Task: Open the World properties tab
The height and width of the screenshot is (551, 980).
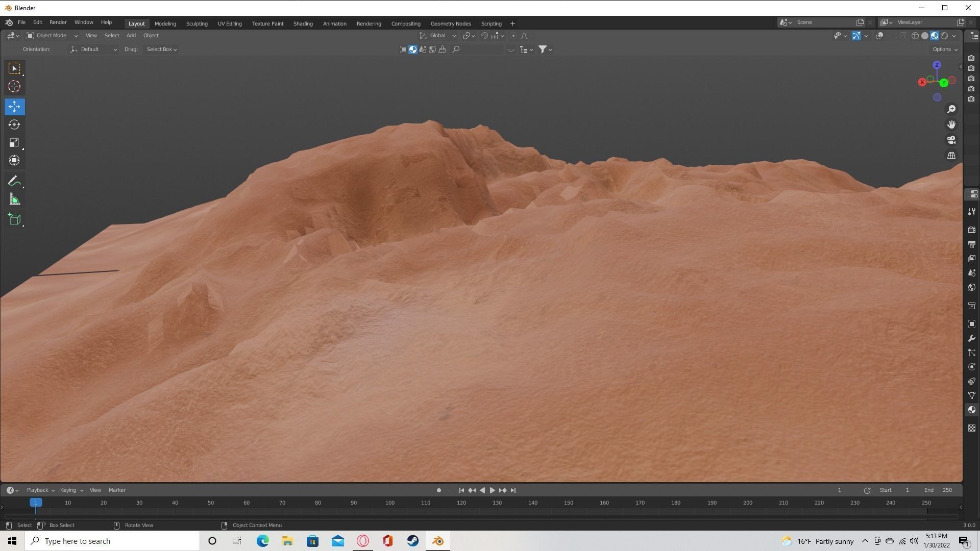Action: [x=972, y=287]
